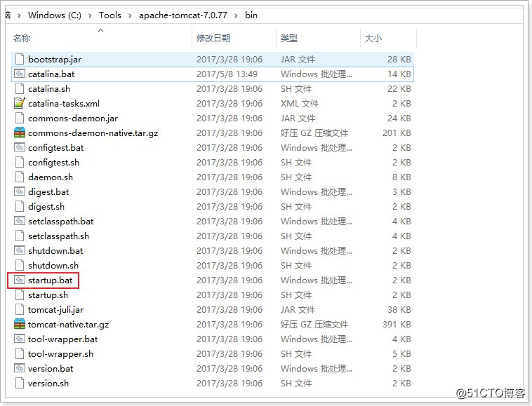Click the commons-daemon.jar file icon
This screenshot has width=532, height=406.
[20, 119]
